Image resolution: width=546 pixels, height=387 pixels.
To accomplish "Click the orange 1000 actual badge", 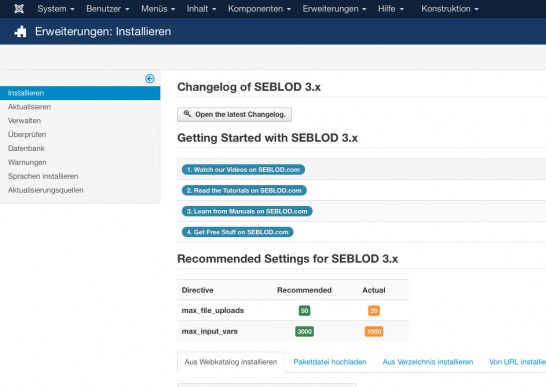I will tap(374, 331).
